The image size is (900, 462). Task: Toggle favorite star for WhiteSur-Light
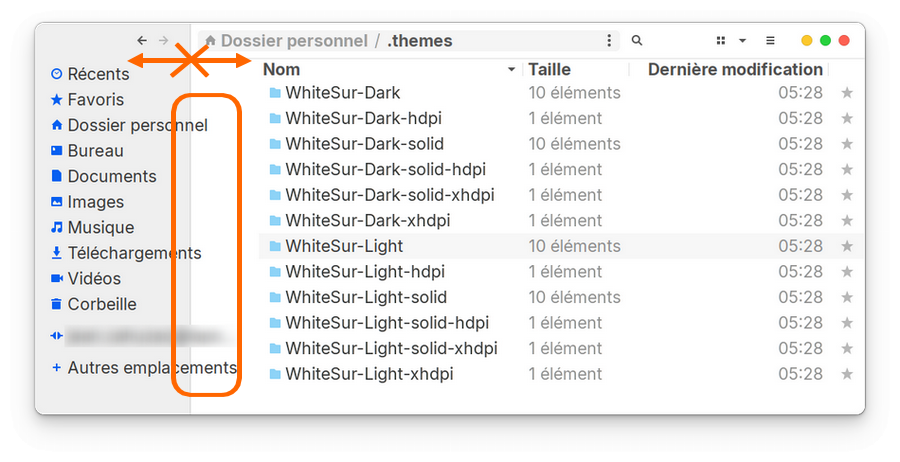click(847, 246)
